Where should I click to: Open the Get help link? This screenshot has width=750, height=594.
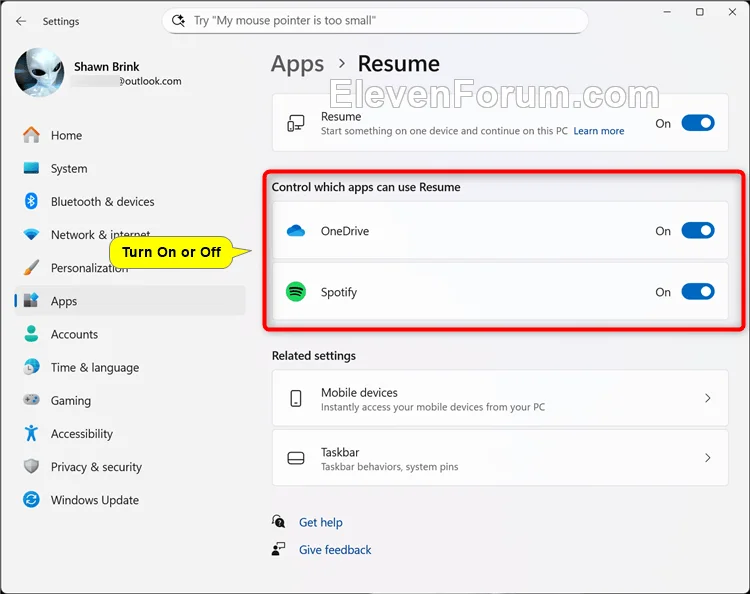pos(320,522)
